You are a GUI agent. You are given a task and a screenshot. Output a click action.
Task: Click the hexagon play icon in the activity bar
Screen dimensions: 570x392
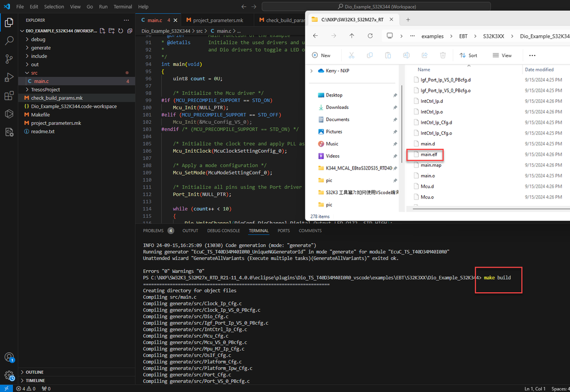(9, 114)
